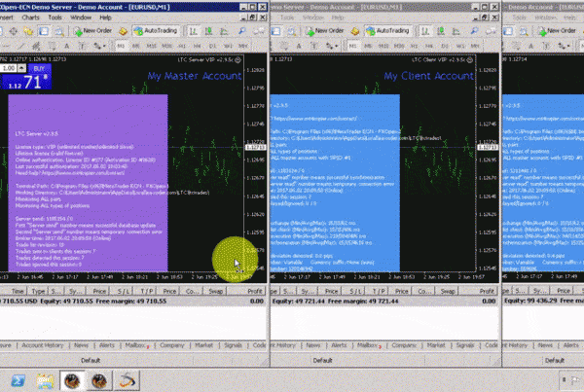This screenshot has height=392, width=584.
Task: Select Text tool A in Client window
Action: click(299, 46)
